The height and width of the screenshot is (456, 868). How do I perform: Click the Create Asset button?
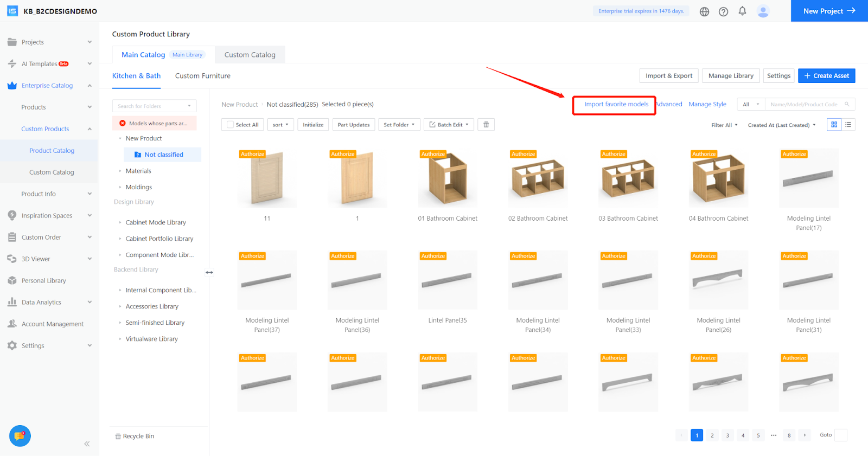pyautogui.click(x=827, y=76)
